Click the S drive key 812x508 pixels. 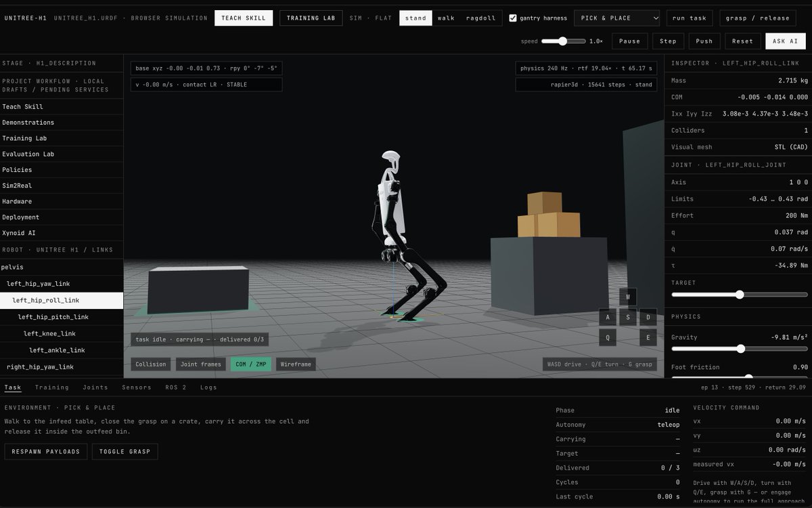click(628, 317)
